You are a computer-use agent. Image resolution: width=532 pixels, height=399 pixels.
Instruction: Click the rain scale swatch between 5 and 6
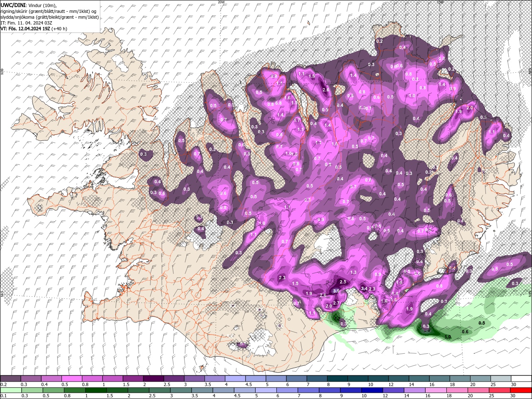pyautogui.click(x=265, y=390)
